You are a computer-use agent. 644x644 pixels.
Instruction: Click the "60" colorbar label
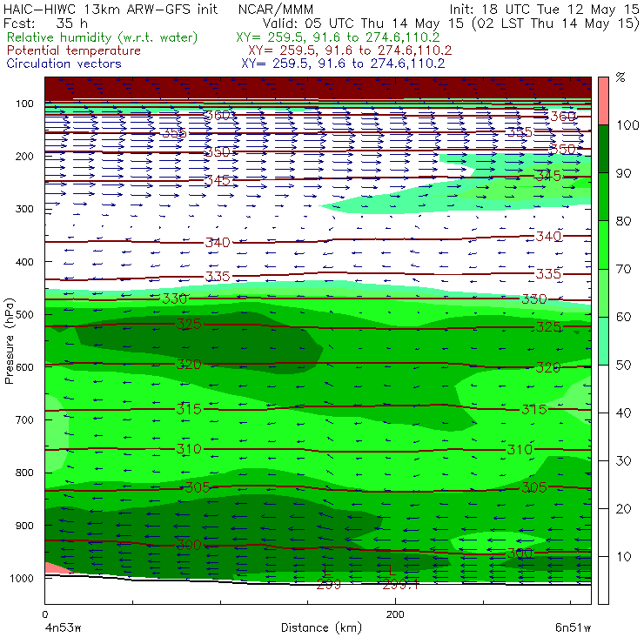[x=623, y=317]
